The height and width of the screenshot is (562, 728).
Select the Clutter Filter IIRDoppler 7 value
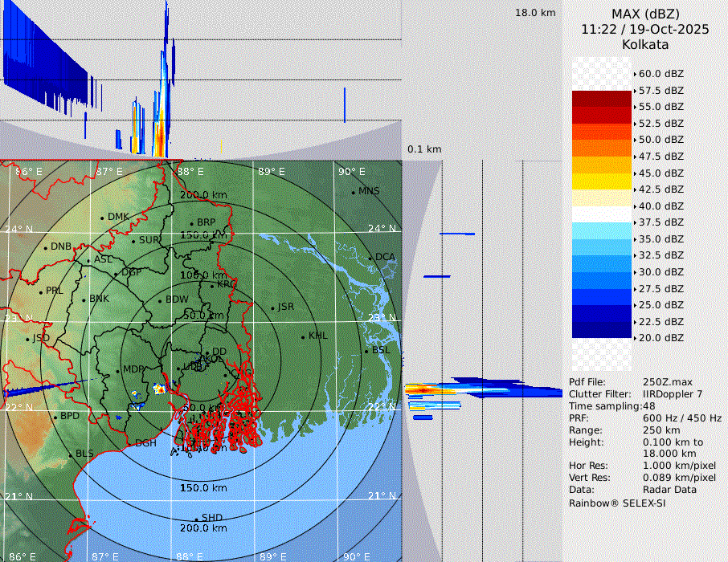click(673, 394)
